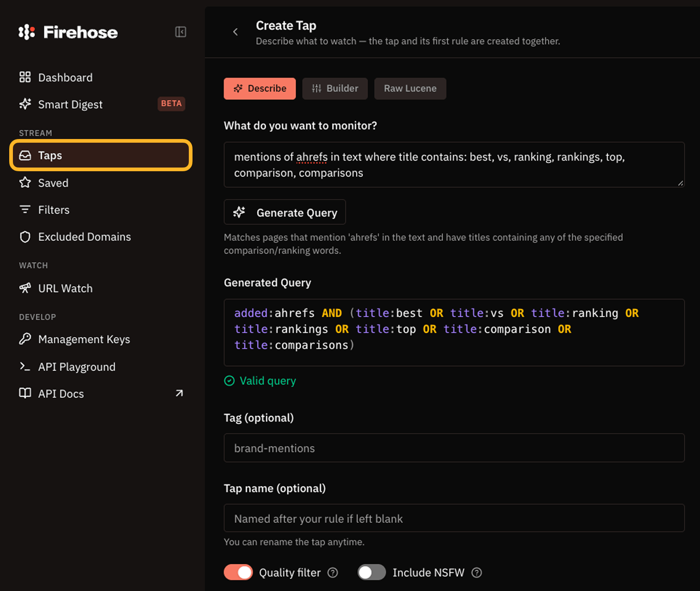Click the Dashboard grid icon
The width and height of the screenshot is (700, 591).
pos(25,77)
